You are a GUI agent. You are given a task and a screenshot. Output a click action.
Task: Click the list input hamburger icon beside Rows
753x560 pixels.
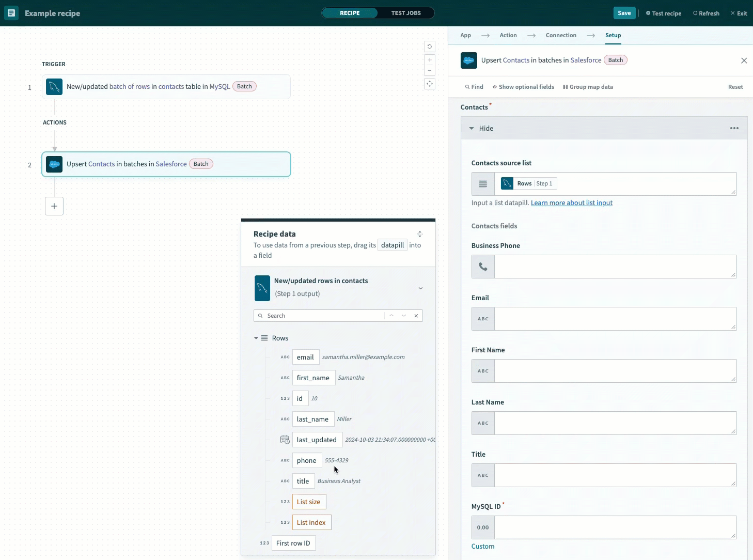click(x=482, y=183)
